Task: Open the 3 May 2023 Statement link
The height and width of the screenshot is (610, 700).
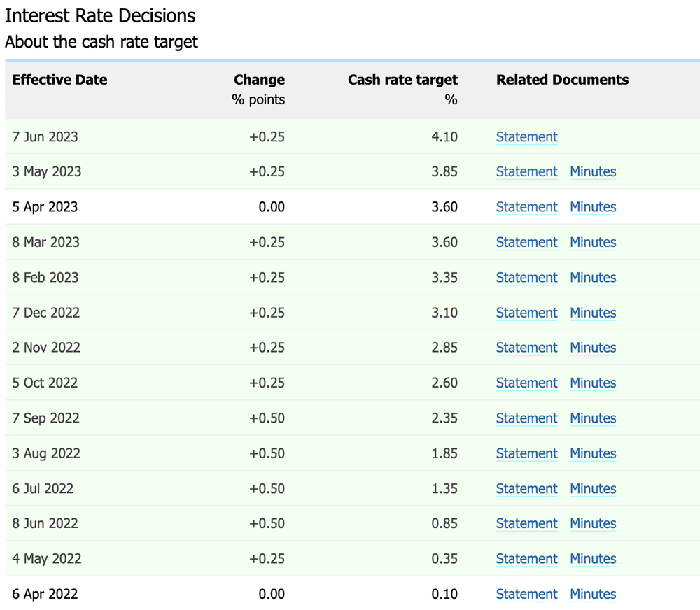Action: pos(527,172)
